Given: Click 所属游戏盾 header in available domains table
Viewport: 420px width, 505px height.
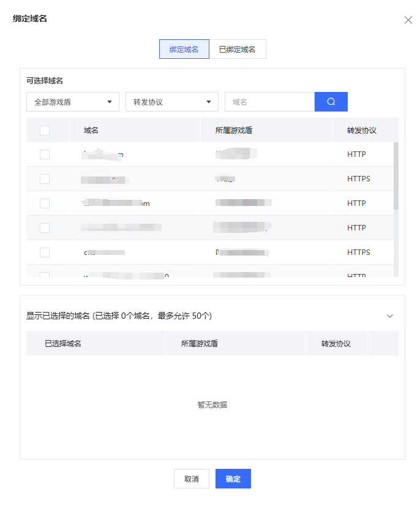Looking at the screenshot, I should point(234,130).
